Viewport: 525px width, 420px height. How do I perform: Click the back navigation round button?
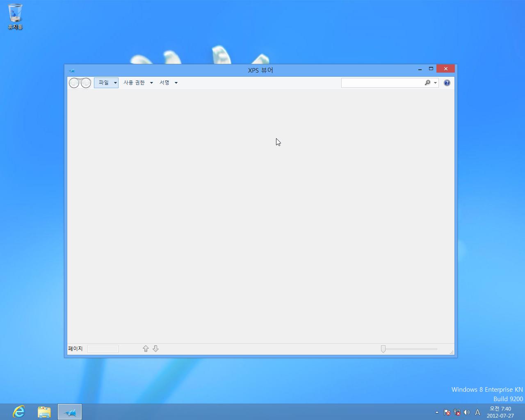click(x=74, y=83)
